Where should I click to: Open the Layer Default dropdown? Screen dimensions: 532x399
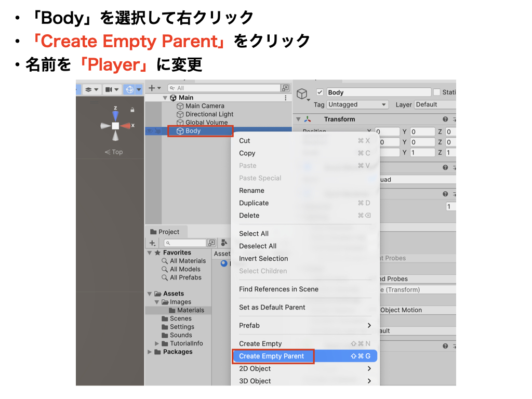pos(435,104)
